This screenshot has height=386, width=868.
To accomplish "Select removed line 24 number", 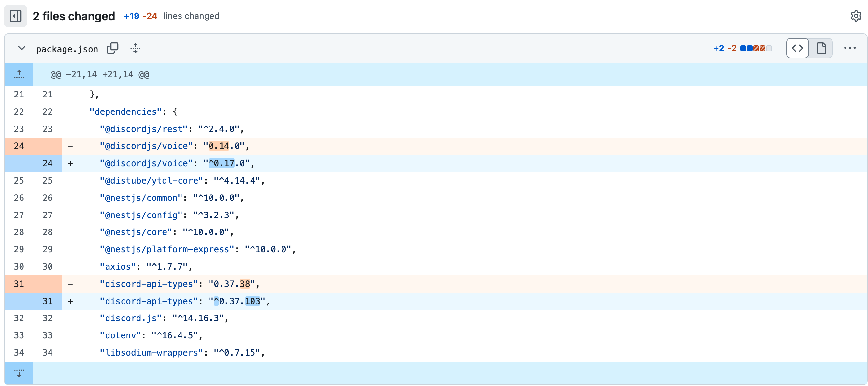I will (x=19, y=146).
